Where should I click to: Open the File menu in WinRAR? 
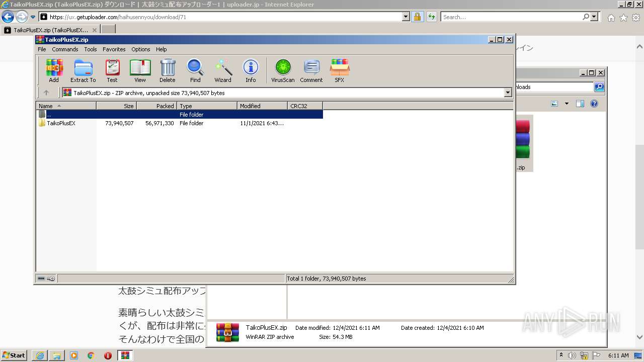pos(42,49)
